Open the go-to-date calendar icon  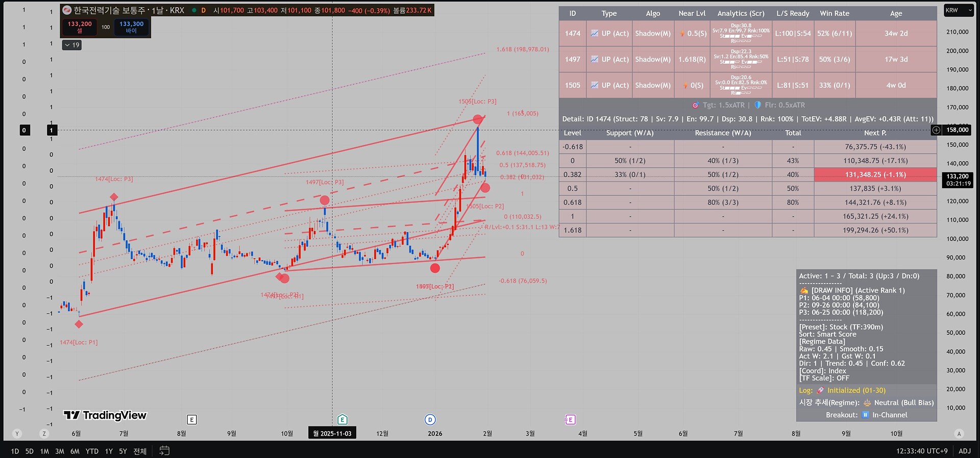tap(164, 451)
